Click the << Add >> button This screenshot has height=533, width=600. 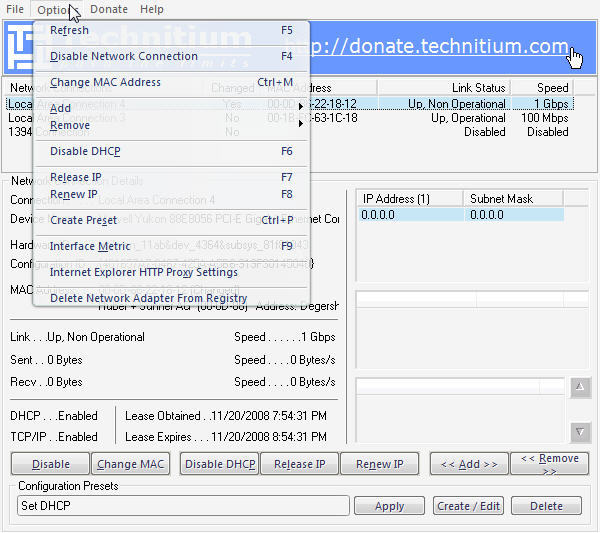tap(469, 464)
